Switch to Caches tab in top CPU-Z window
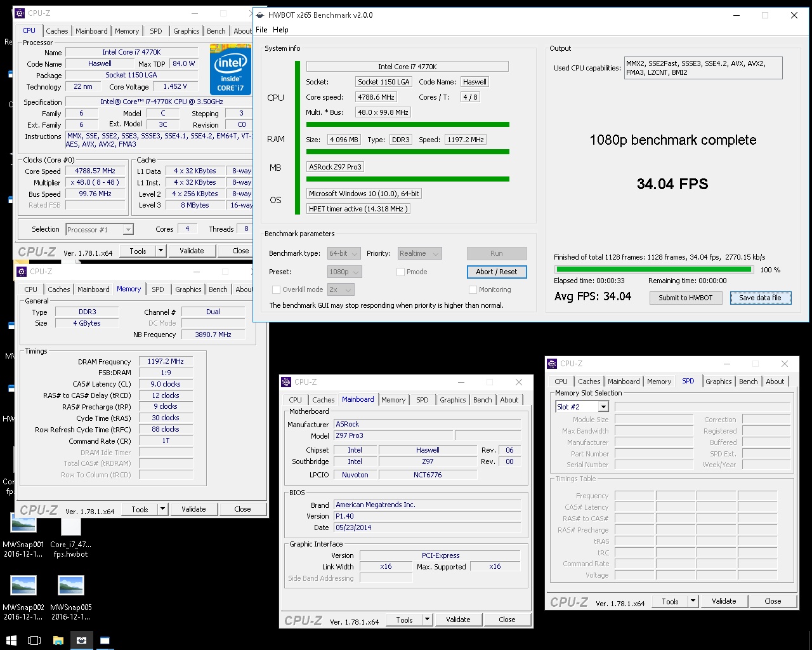 [57, 31]
